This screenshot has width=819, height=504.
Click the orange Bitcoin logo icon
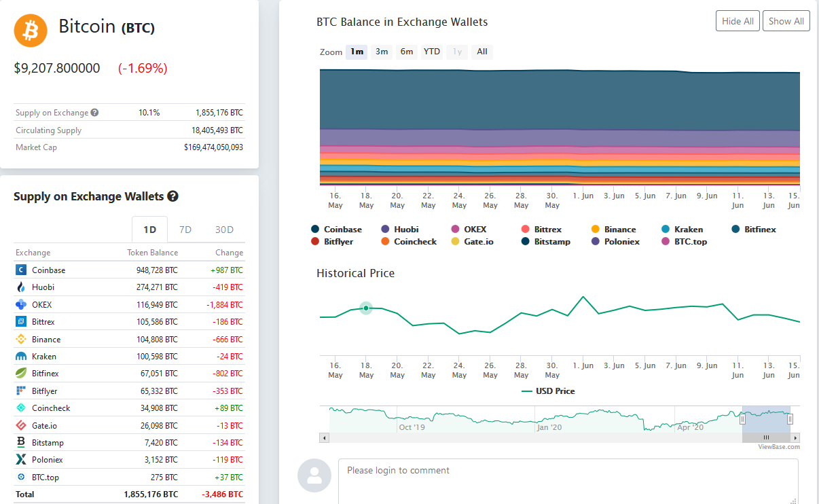31,30
